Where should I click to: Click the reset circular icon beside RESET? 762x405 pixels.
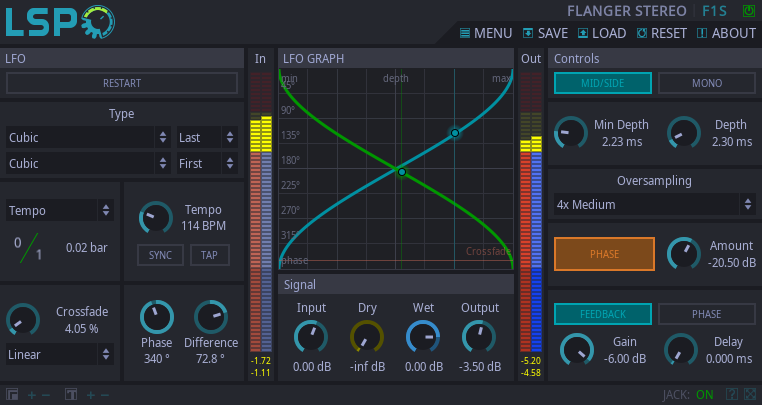[642, 33]
